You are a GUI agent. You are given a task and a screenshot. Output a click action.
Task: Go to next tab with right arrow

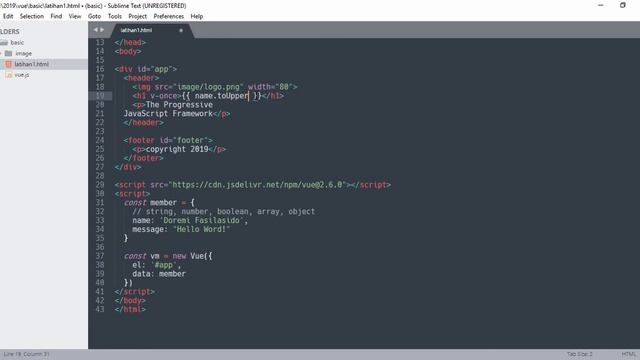(x=102, y=30)
